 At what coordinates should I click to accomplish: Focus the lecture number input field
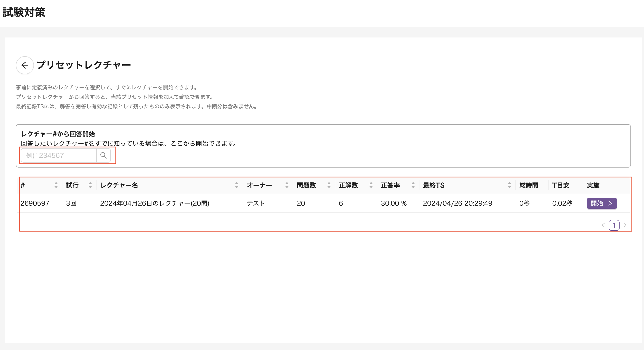coord(59,155)
